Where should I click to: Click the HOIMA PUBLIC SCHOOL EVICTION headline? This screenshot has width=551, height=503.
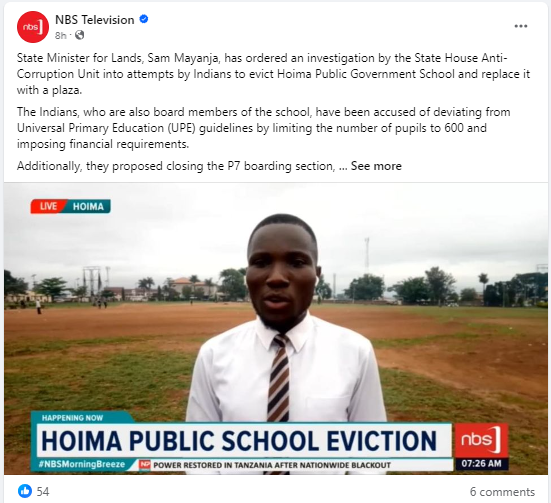(239, 440)
